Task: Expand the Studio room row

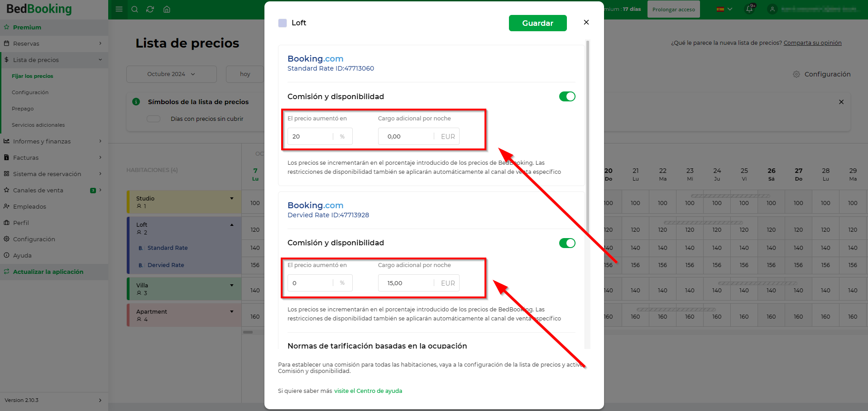Action: [232, 198]
